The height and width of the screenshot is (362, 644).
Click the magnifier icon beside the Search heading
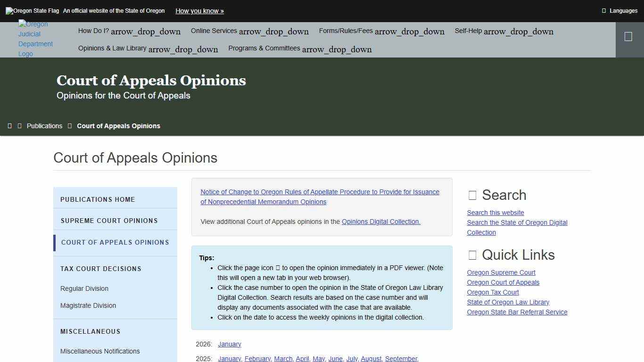(x=471, y=195)
